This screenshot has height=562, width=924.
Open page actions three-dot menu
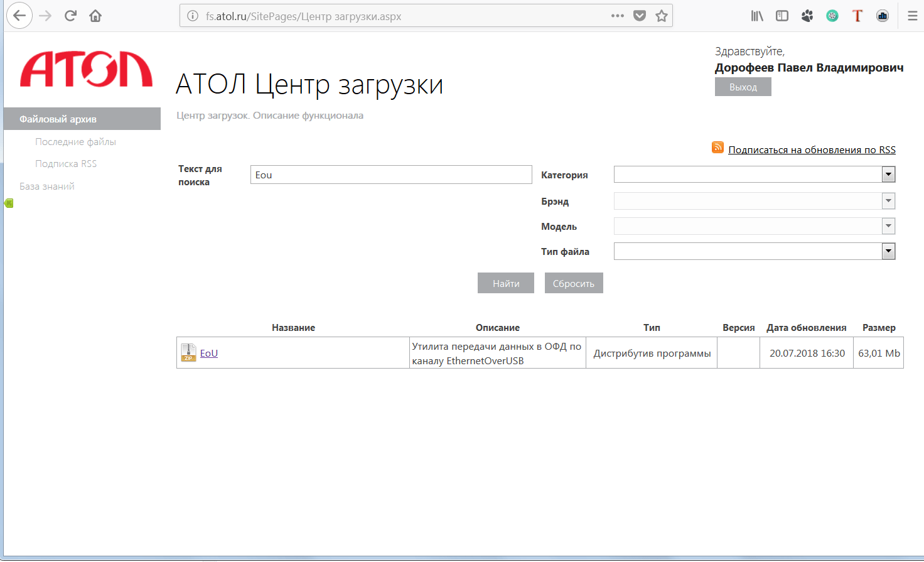pos(618,16)
